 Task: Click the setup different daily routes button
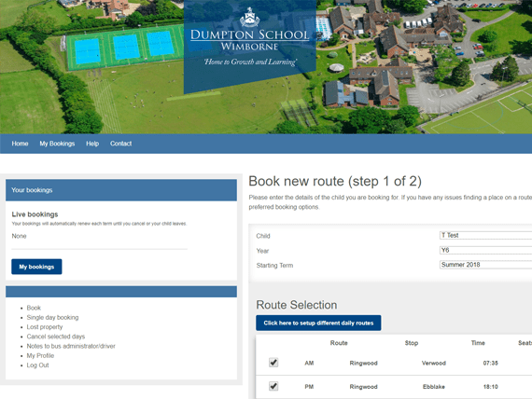point(318,323)
